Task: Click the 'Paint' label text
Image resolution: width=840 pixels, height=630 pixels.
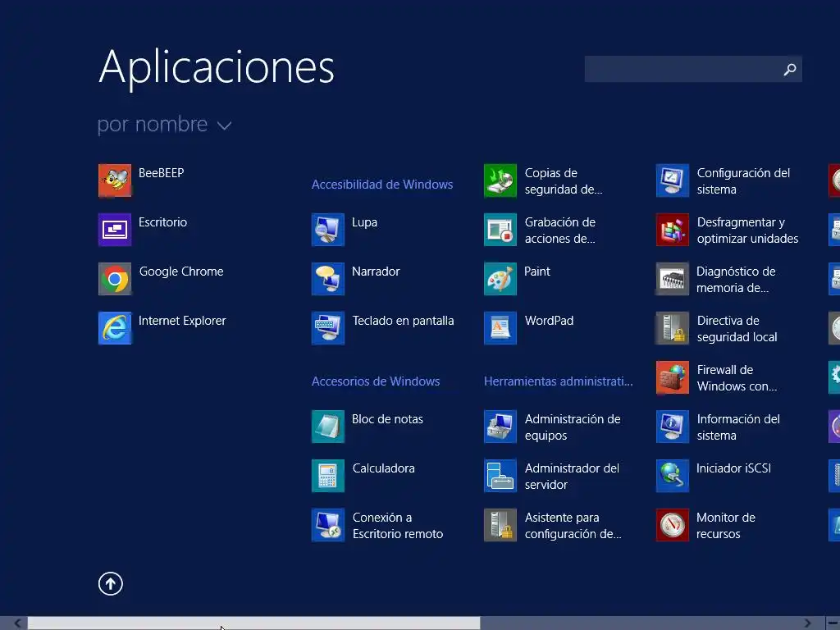Action: click(x=537, y=272)
